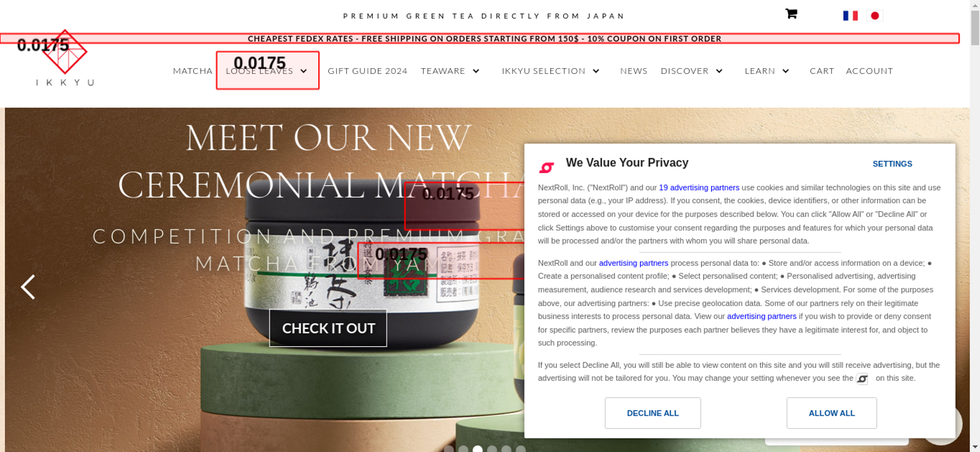Image resolution: width=980 pixels, height=452 pixels.
Task: Switch language via French flag
Action: (x=850, y=16)
